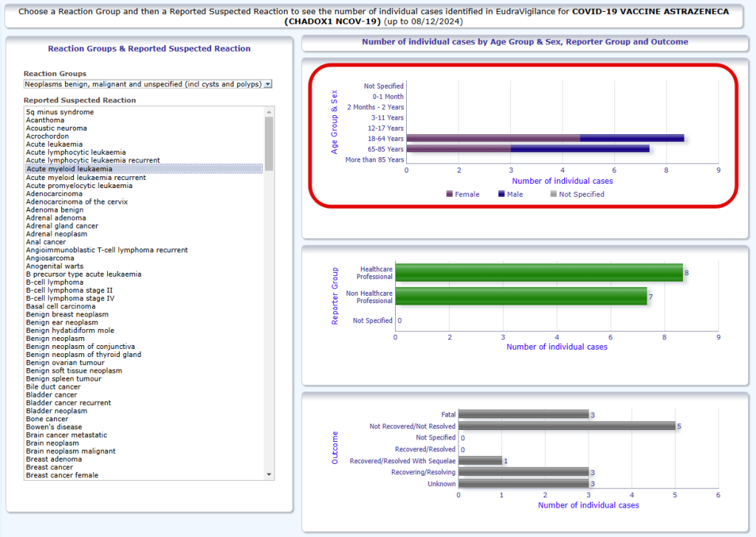Pick 'Bone cancer' in the list
This screenshot has height=537, width=756.
pyautogui.click(x=47, y=419)
